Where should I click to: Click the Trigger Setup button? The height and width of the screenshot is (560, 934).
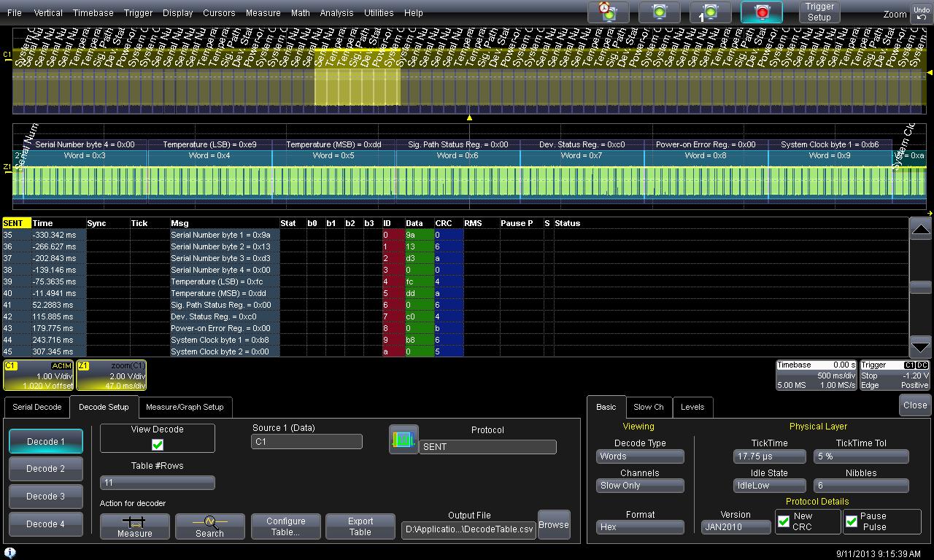819,12
